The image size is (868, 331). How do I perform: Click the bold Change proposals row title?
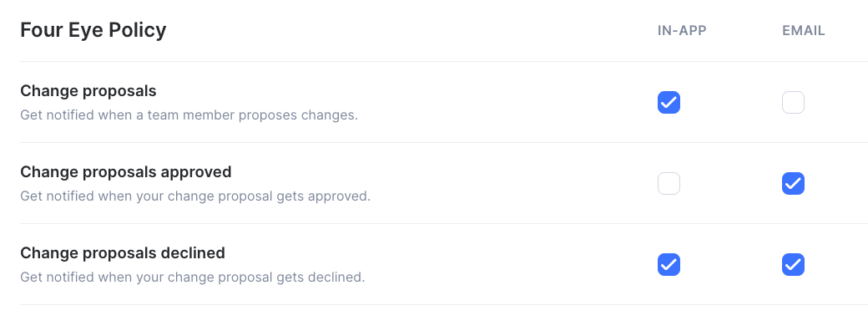click(x=88, y=91)
